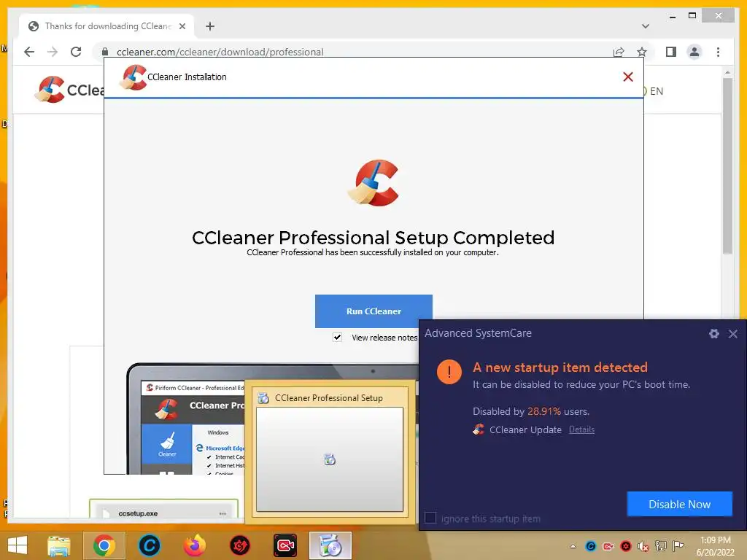Open the screen recorder taskbar icon
Viewport: 747px width, 560px height.
click(285, 545)
